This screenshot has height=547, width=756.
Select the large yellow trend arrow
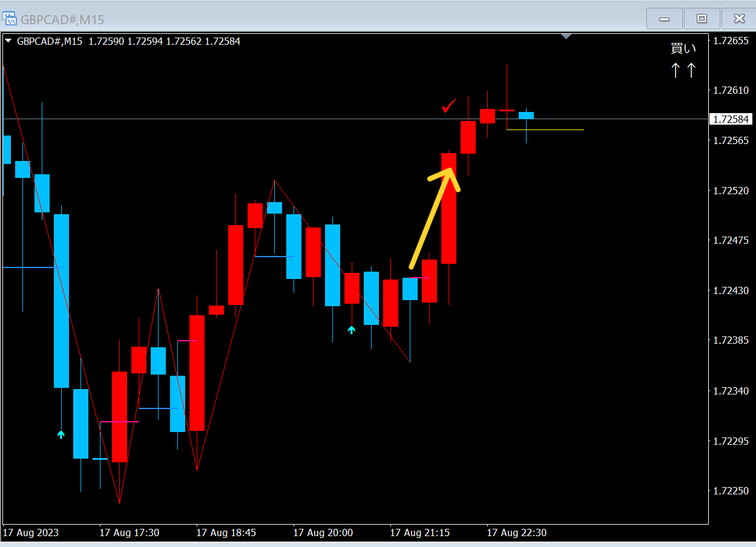click(x=435, y=217)
